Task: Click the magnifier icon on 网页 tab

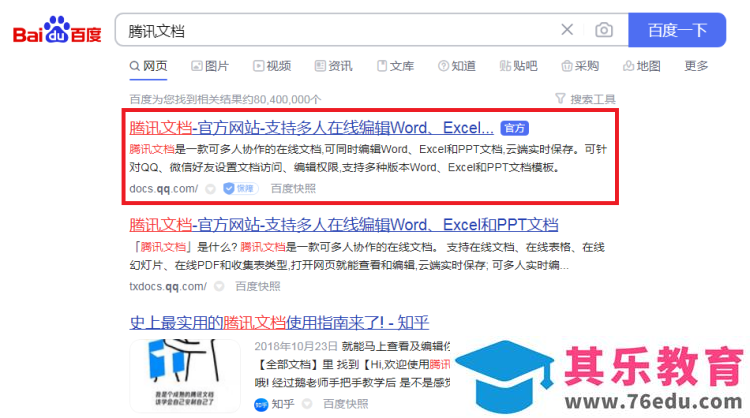Action: pos(134,66)
